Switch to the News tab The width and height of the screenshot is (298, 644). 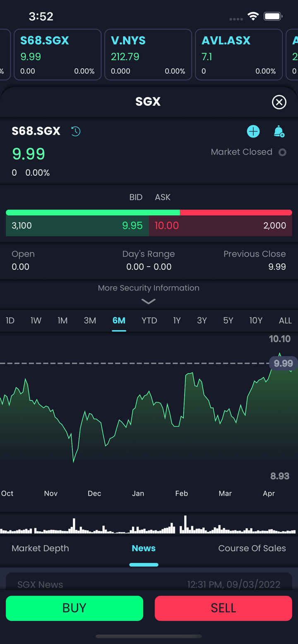click(144, 549)
